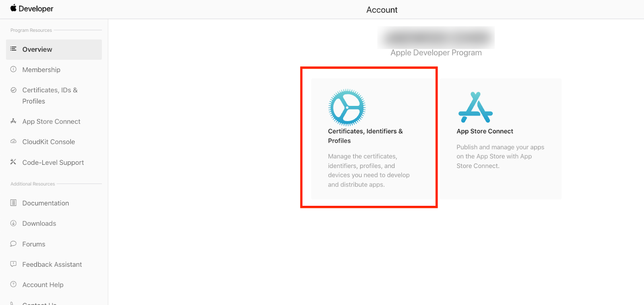This screenshot has height=305, width=644.
Task: Click the Overview list icon in sidebar
Action: (13, 49)
